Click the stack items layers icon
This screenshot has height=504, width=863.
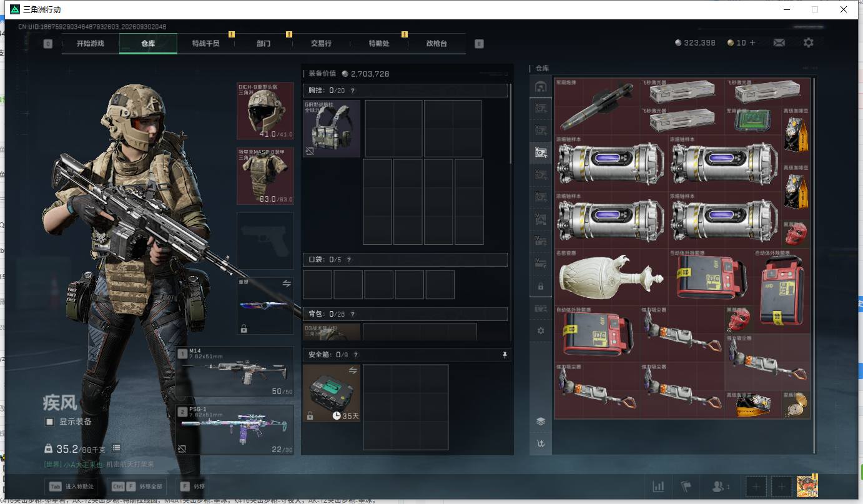[541, 421]
